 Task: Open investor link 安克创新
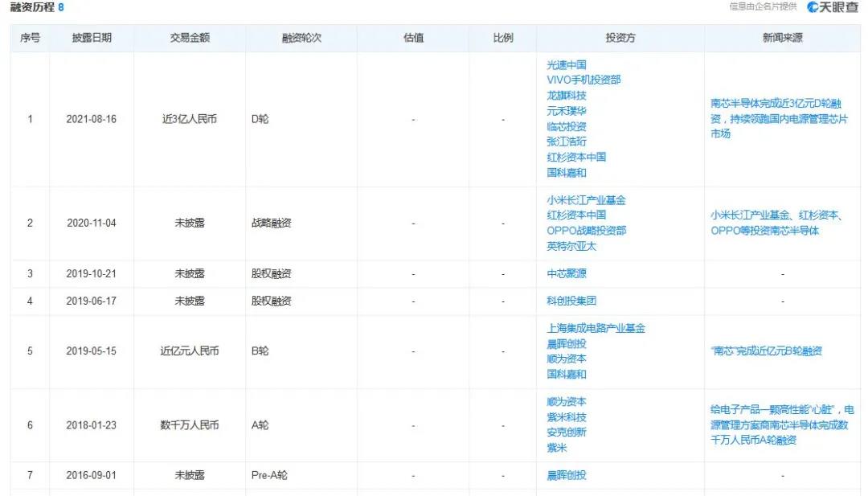[567, 432]
